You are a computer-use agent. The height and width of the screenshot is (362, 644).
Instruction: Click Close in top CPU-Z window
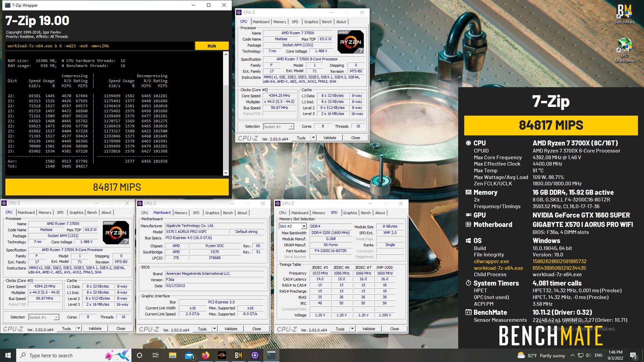pyautogui.click(x=356, y=138)
